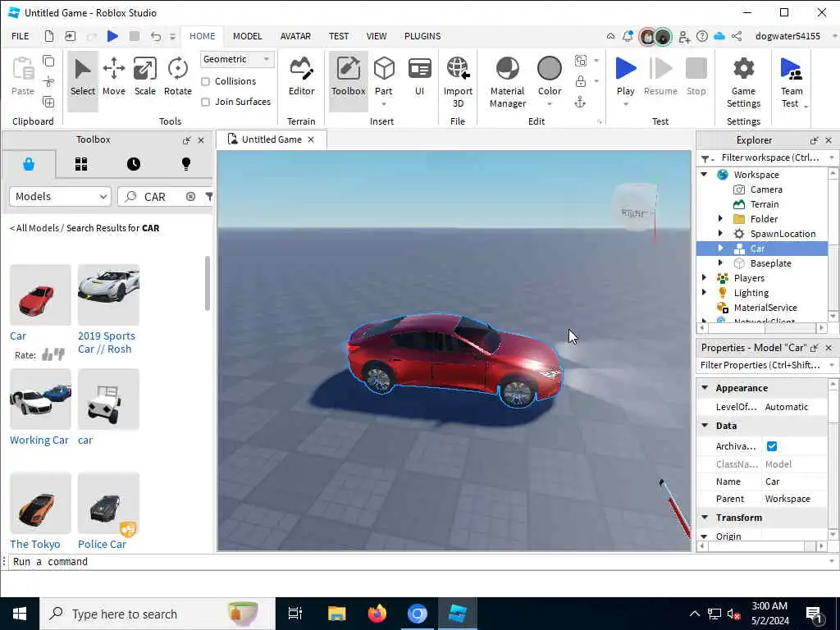This screenshot has height=630, width=840.
Task: Open the Material Manager
Action: click(x=507, y=83)
